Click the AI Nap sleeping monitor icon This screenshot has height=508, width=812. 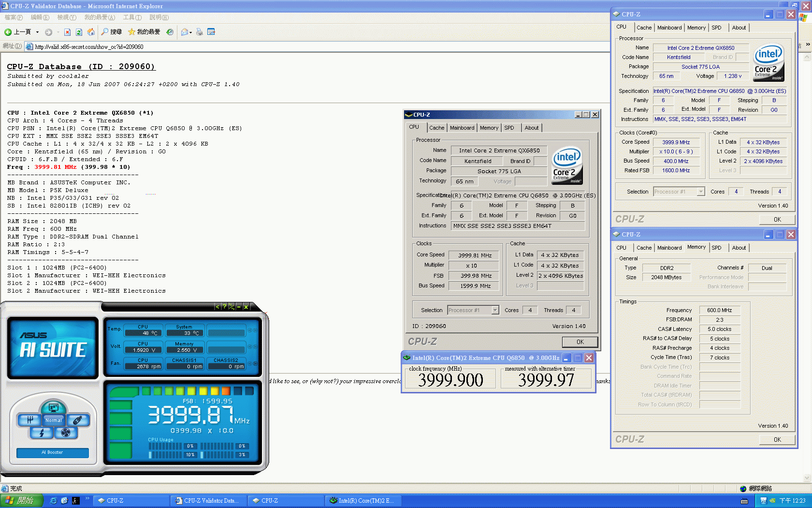[54, 407]
